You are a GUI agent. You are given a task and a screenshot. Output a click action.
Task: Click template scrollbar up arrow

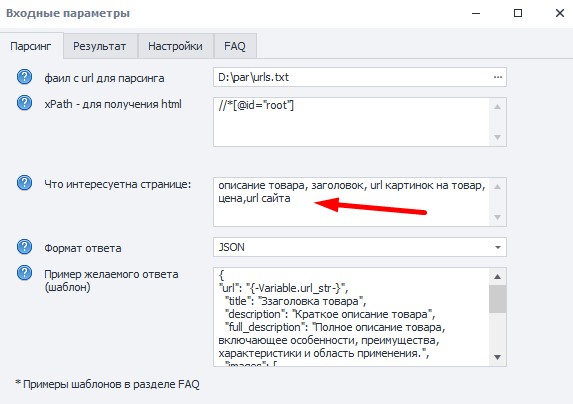pos(498,277)
